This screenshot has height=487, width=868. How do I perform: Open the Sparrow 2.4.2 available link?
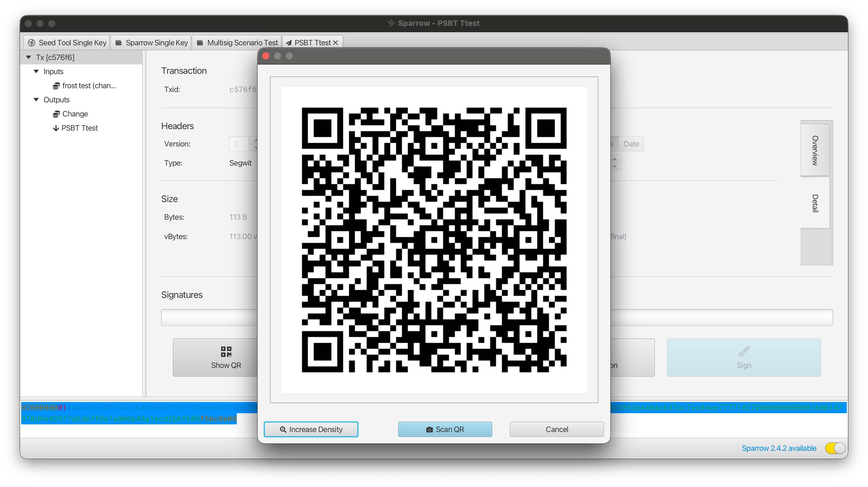[x=779, y=448]
